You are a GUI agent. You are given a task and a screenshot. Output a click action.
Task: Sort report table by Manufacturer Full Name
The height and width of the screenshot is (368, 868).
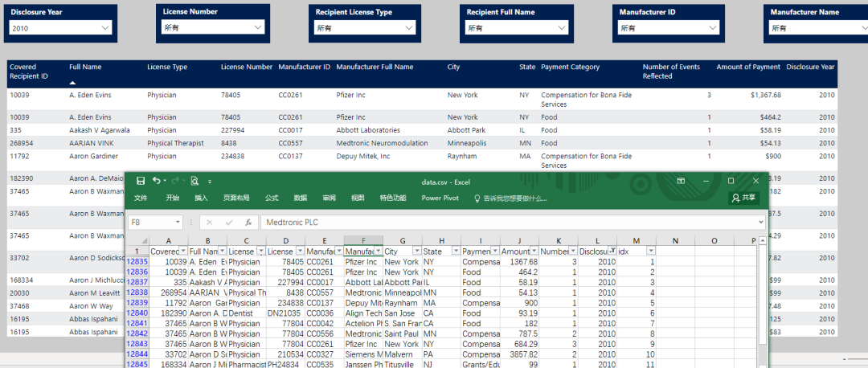[375, 67]
